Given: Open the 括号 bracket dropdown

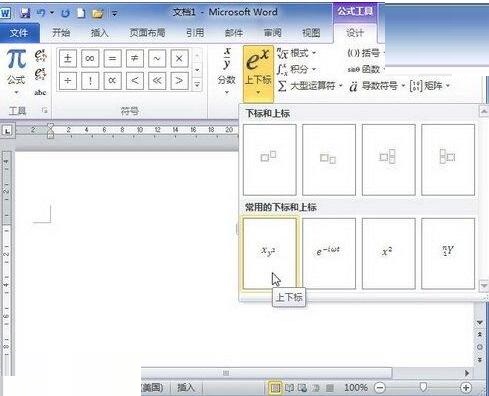Looking at the screenshot, I should [x=365, y=53].
